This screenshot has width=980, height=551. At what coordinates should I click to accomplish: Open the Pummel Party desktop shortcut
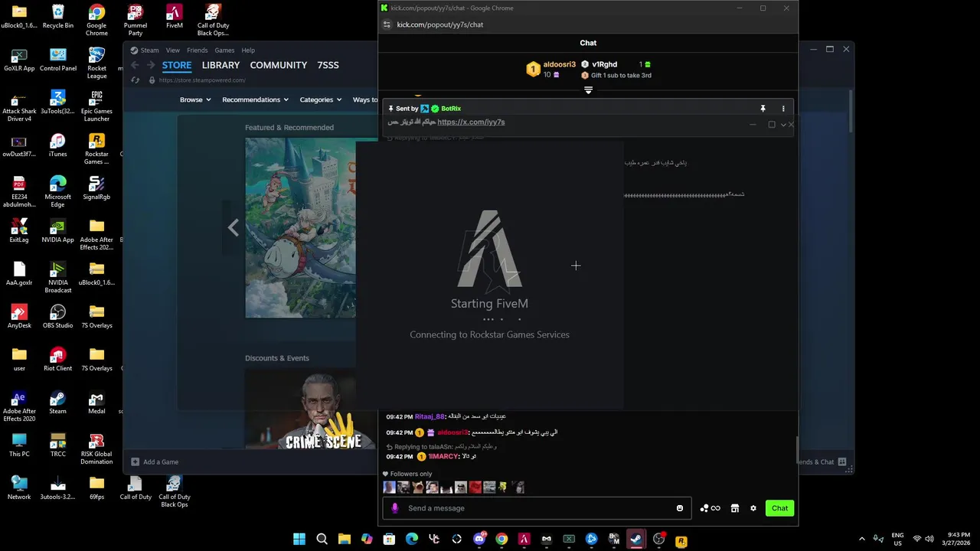click(x=136, y=20)
